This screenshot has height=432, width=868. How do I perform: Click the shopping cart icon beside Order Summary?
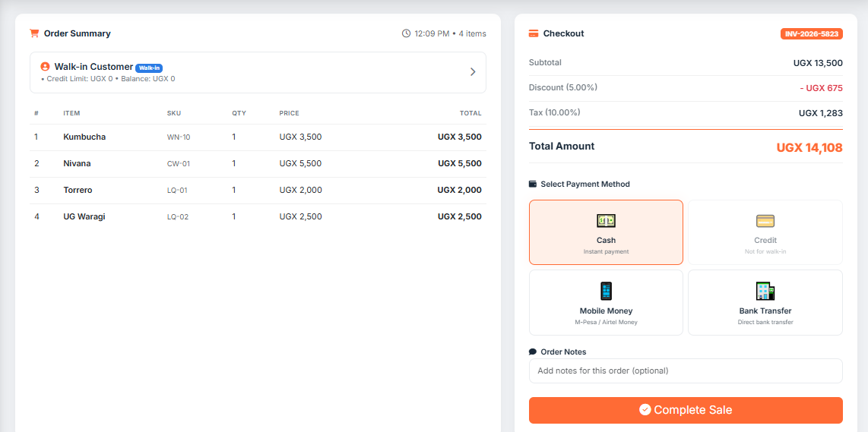34,33
